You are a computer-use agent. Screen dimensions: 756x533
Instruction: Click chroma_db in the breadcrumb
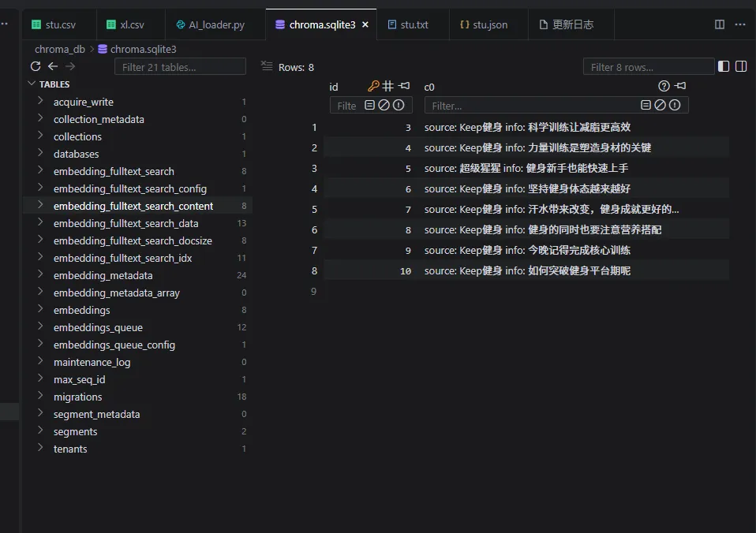click(x=59, y=49)
